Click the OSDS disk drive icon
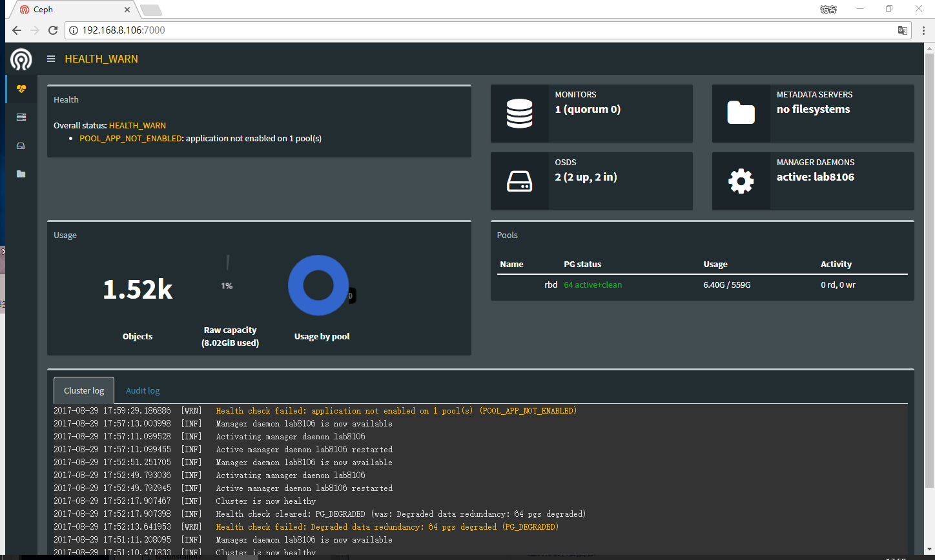Screen dimensions: 935x560 pos(520,181)
